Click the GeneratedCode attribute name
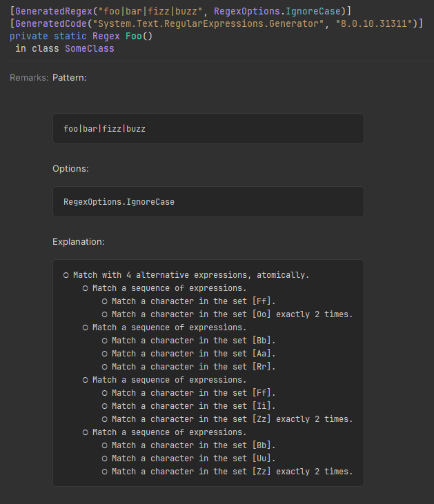The image size is (434, 504). click(x=51, y=23)
